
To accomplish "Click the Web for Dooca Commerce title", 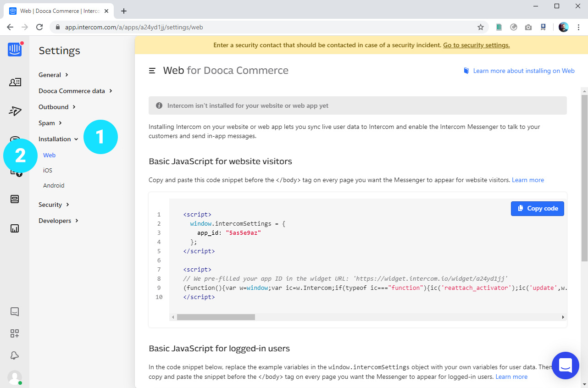I will coord(226,71).
